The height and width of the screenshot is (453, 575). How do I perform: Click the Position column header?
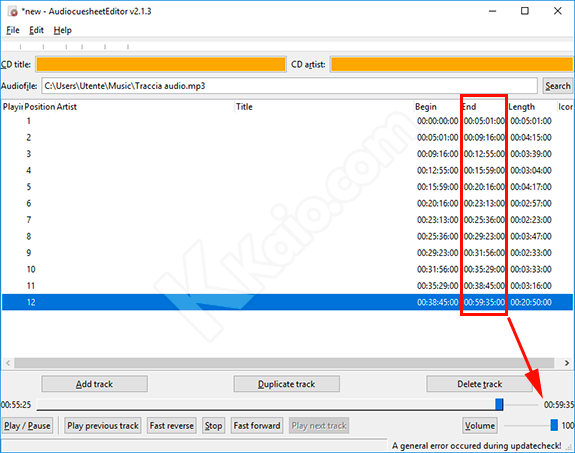pyautogui.click(x=40, y=107)
